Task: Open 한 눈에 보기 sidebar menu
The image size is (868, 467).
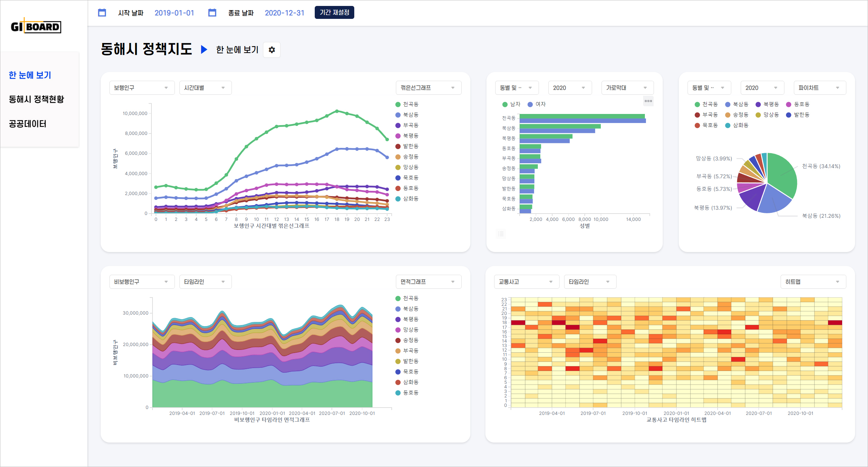Action: coord(30,75)
